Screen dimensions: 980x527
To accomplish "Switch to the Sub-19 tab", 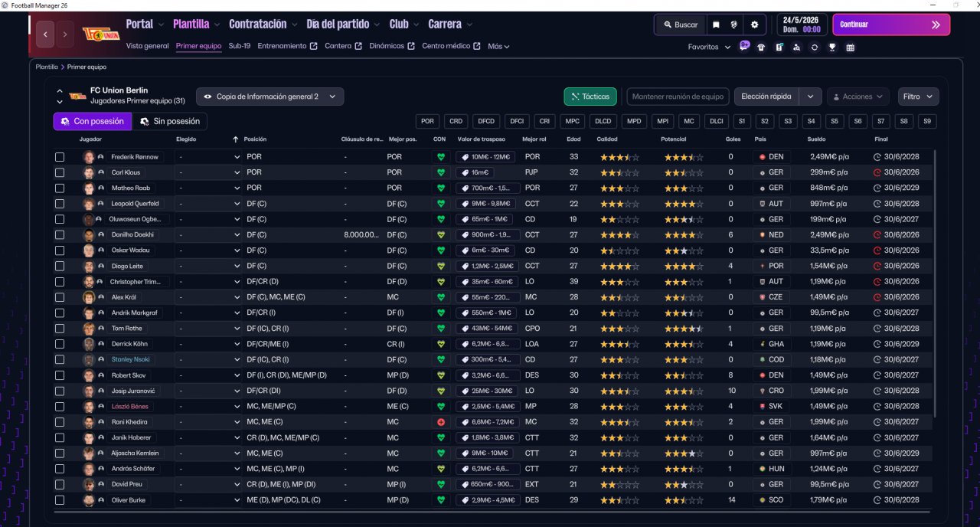I will point(239,46).
